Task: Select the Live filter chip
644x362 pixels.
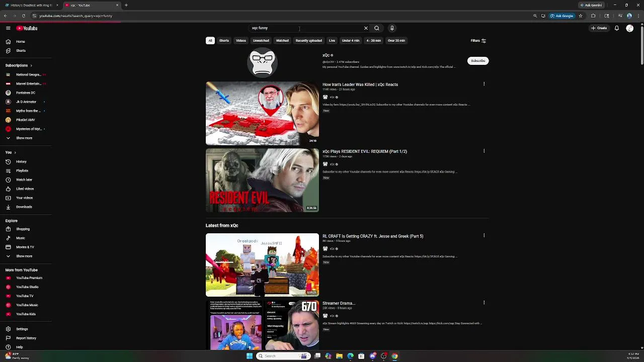Action: [x=332, y=41]
